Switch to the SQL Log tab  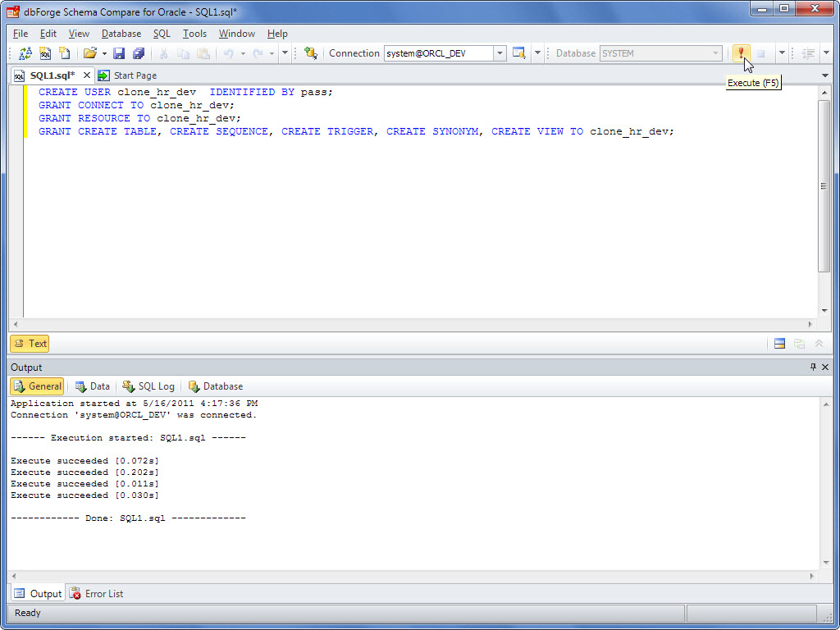148,386
